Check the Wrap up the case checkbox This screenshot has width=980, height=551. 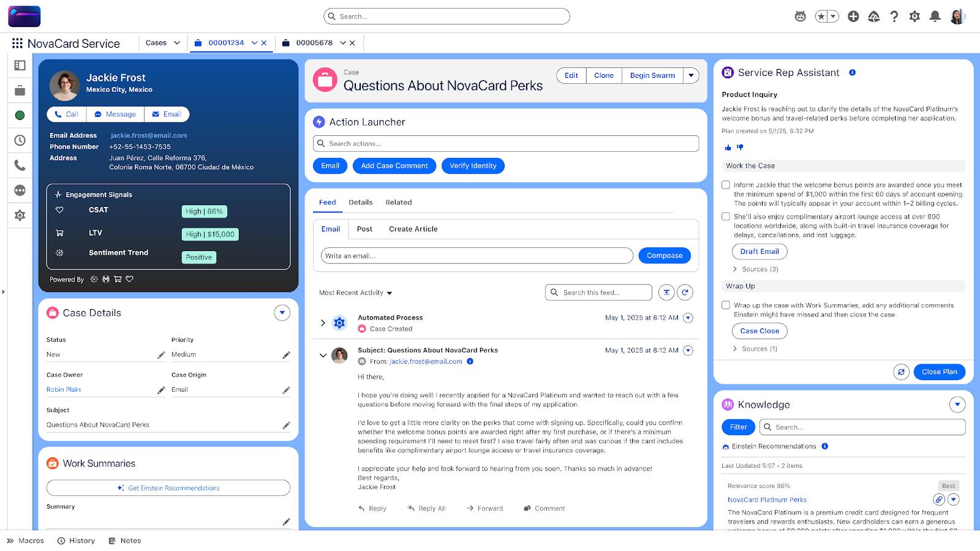(726, 305)
